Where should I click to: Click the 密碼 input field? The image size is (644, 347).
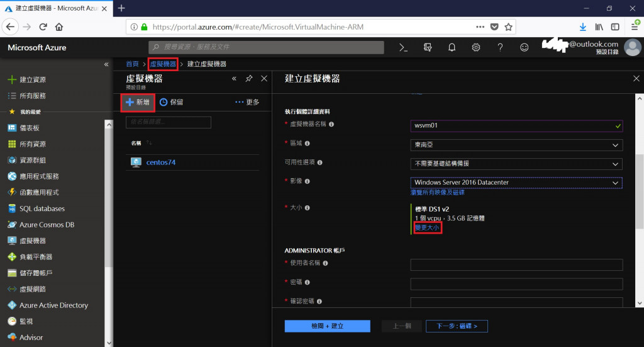click(x=516, y=283)
